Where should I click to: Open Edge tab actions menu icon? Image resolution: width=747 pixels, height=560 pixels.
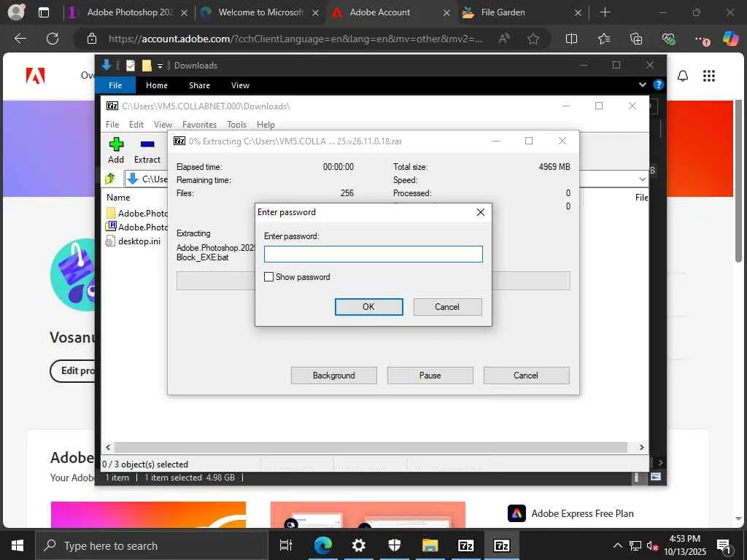pyautogui.click(x=44, y=12)
